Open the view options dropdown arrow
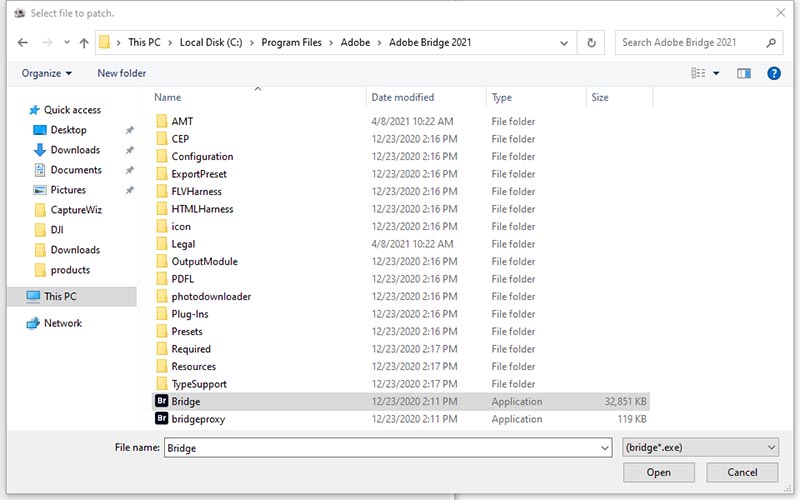The height and width of the screenshot is (500, 800). pyautogui.click(x=716, y=73)
